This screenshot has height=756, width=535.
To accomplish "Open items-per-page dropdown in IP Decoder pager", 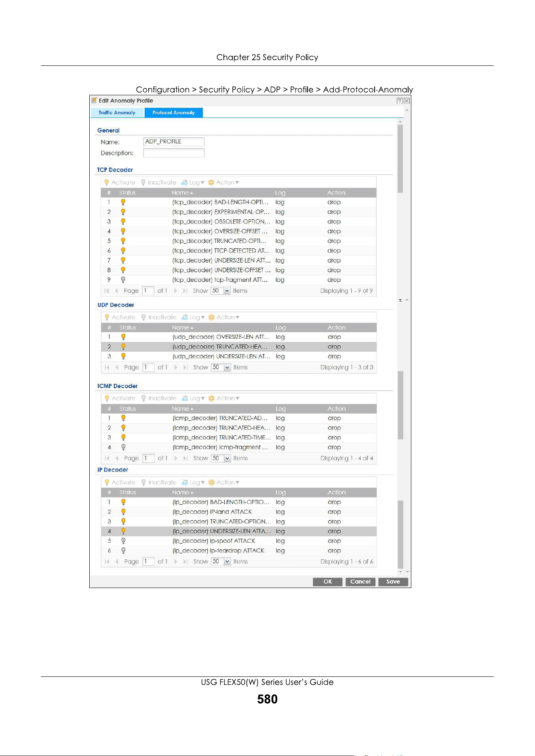I will [227, 562].
